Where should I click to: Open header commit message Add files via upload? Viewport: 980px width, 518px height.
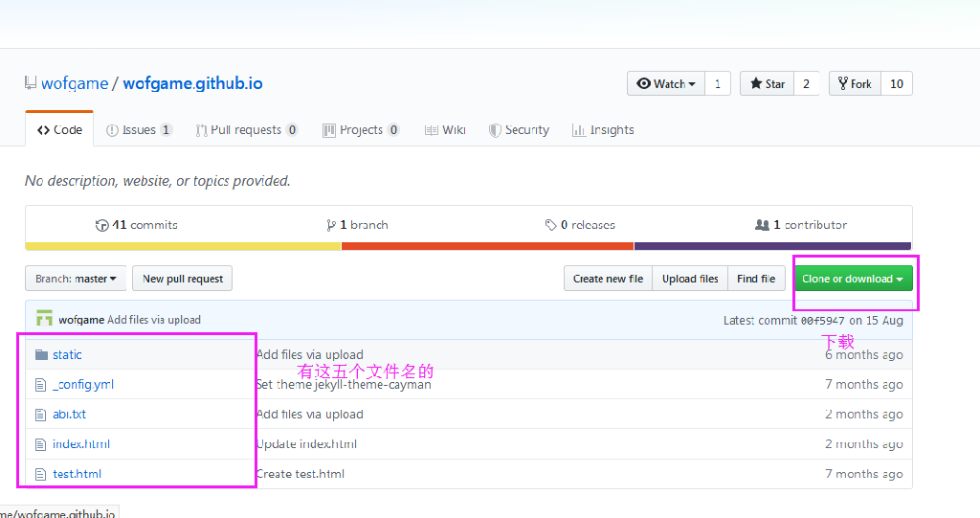click(x=154, y=320)
